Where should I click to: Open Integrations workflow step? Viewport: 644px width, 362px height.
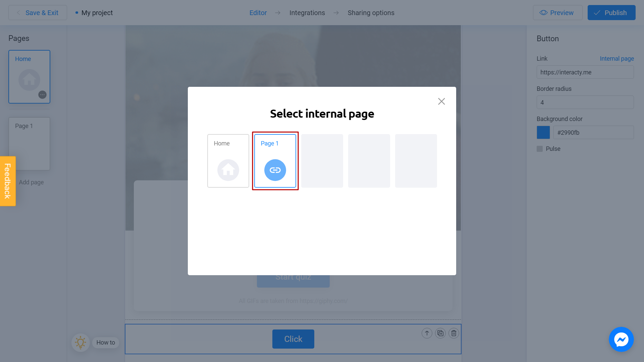307,12
